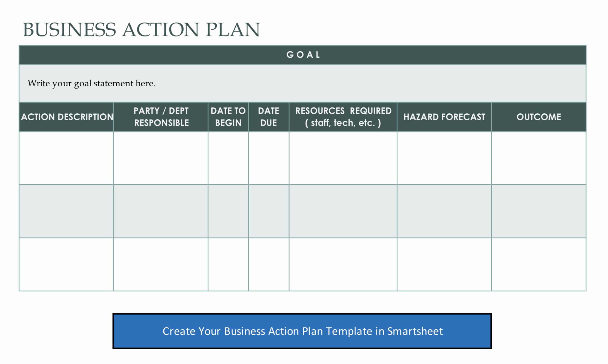
Task: Click the Date Due column header
Action: click(x=269, y=117)
